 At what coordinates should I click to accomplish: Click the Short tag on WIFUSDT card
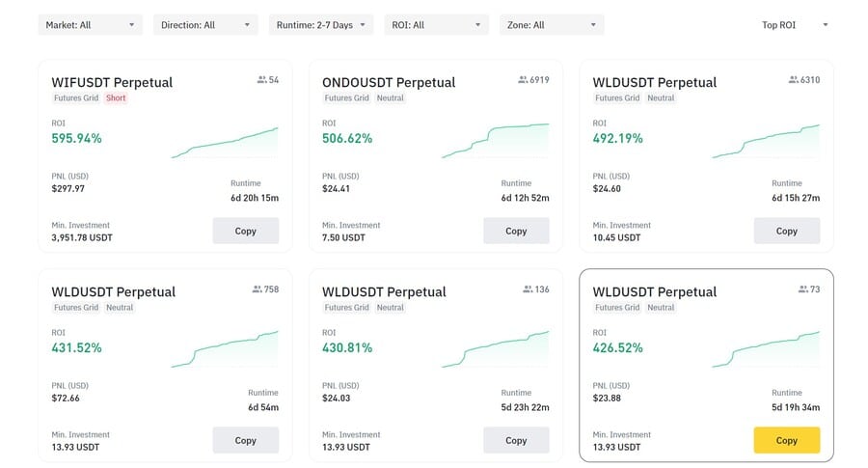point(116,98)
